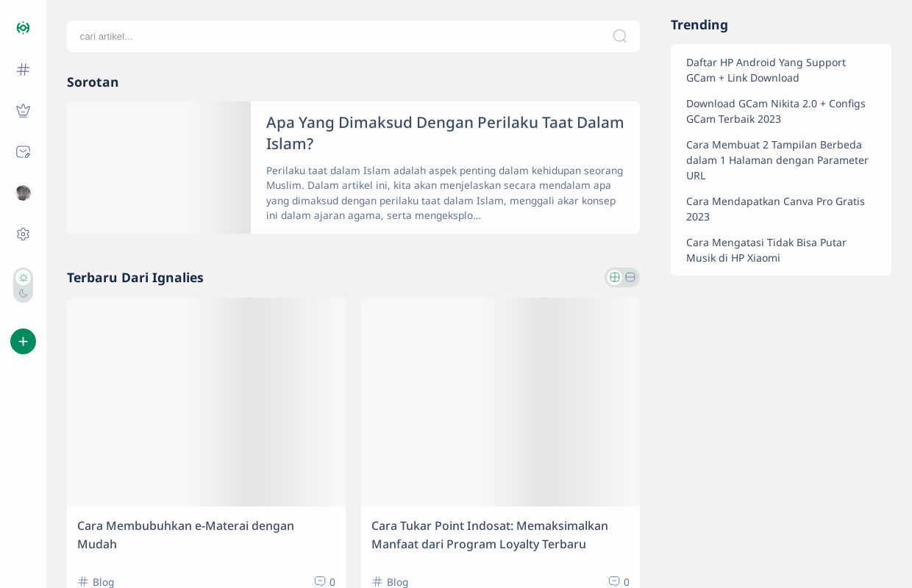Open the Blog category under Indosat post
Image resolution: width=912 pixels, height=588 pixels.
(397, 581)
